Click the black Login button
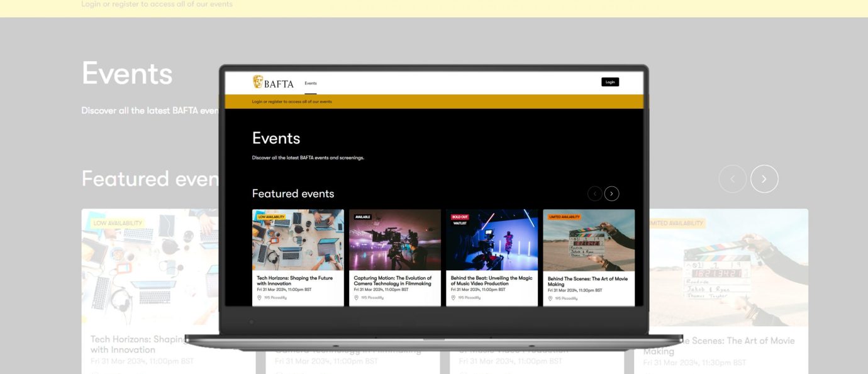The image size is (868, 374). [609, 82]
